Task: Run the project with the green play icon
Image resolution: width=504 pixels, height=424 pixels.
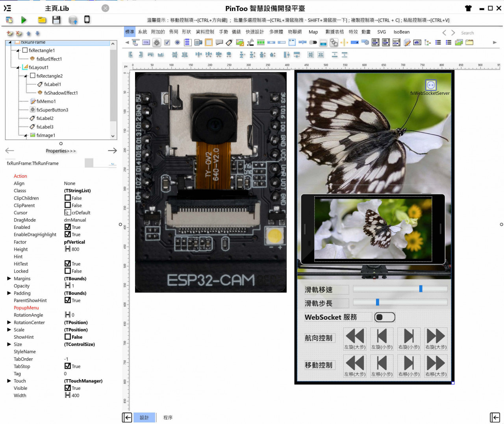Action: [24, 20]
